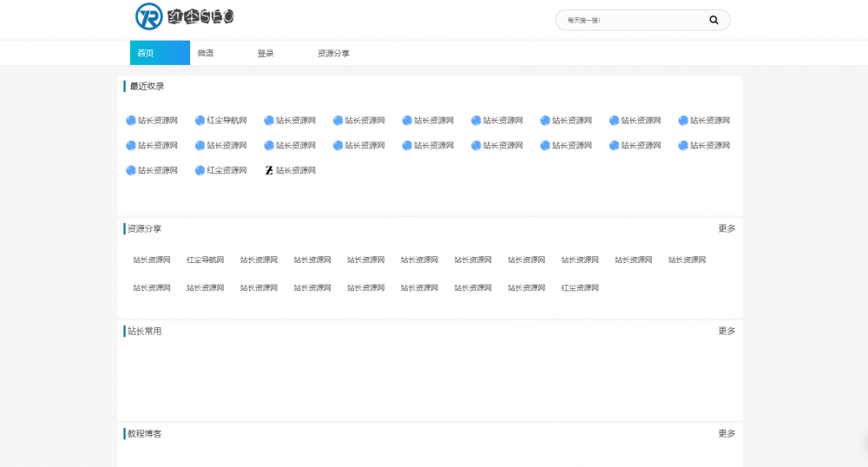Open the 首页 navigation tab
The height and width of the screenshot is (467, 868).
tap(146, 53)
